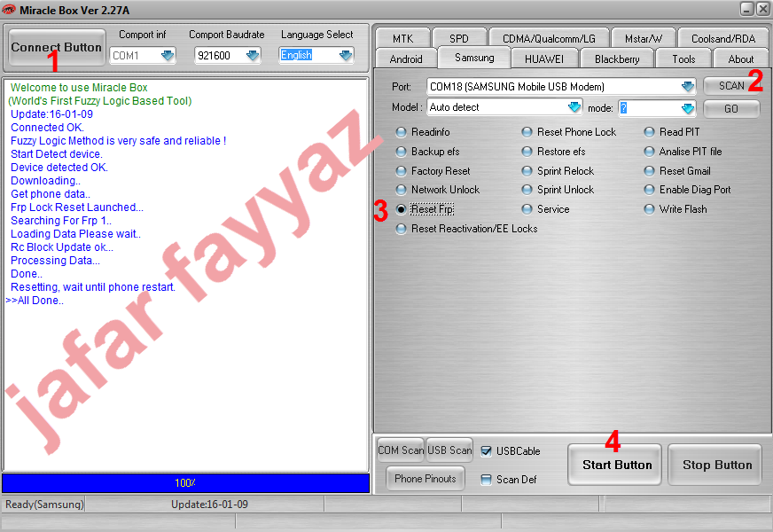Expand the mode dropdown
The width and height of the screenshot is (773, 532).
coord(687,108)
